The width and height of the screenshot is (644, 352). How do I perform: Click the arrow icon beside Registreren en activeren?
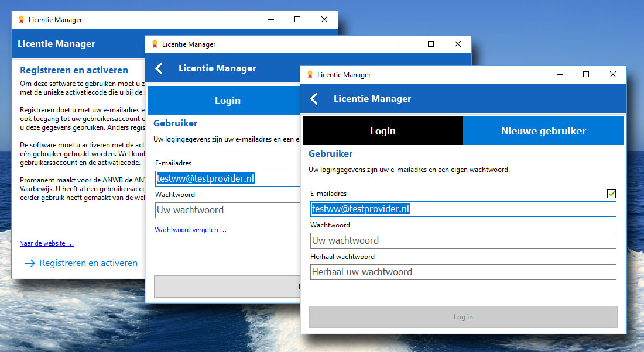coord(30,263)
